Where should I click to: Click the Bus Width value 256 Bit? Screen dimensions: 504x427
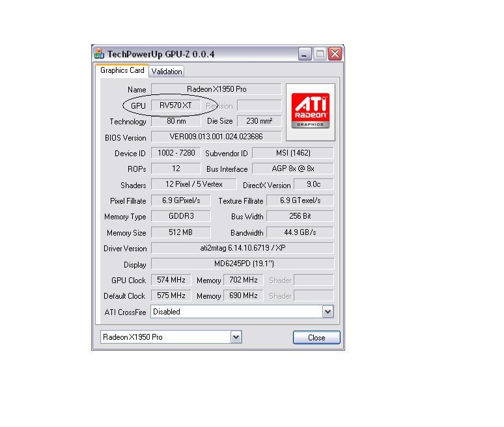point(300,216)
